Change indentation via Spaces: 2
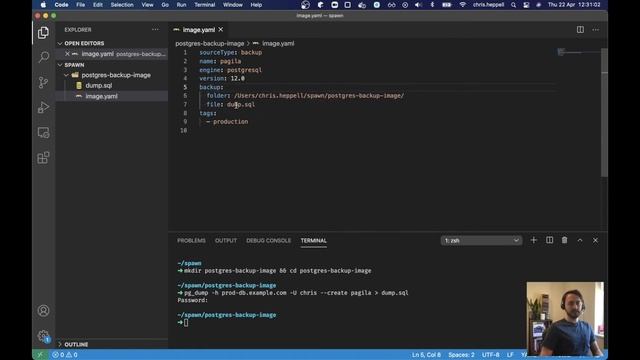 [x=461, y=355]
